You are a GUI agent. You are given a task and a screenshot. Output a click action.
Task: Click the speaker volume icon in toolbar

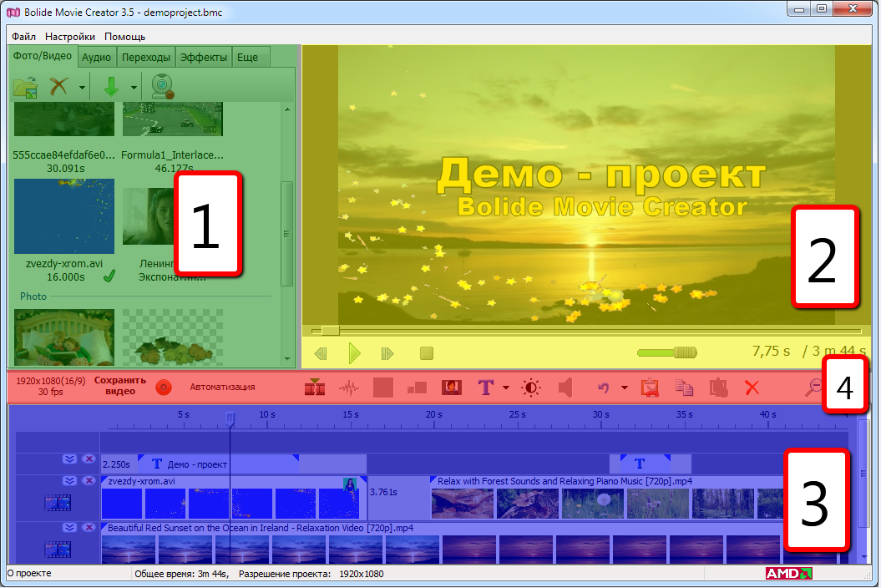[x=565, y=388]
